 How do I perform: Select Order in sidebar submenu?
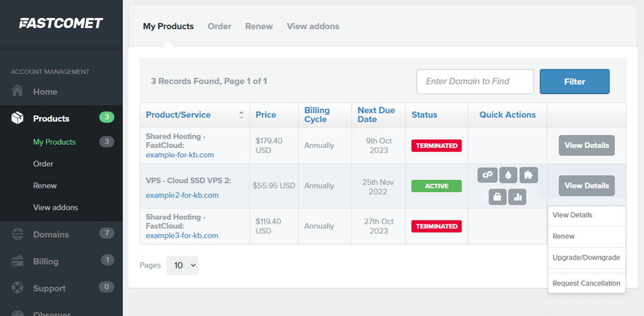(x=43, y=164)
